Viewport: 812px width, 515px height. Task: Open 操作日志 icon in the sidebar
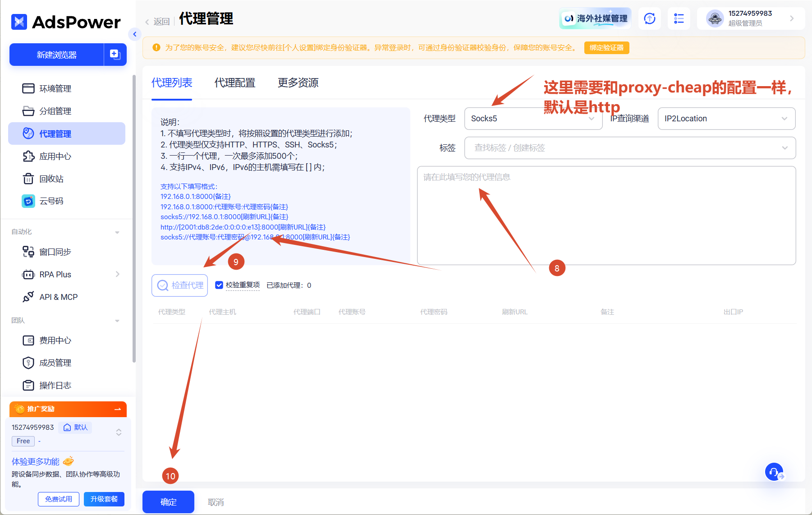coord(28,385)
